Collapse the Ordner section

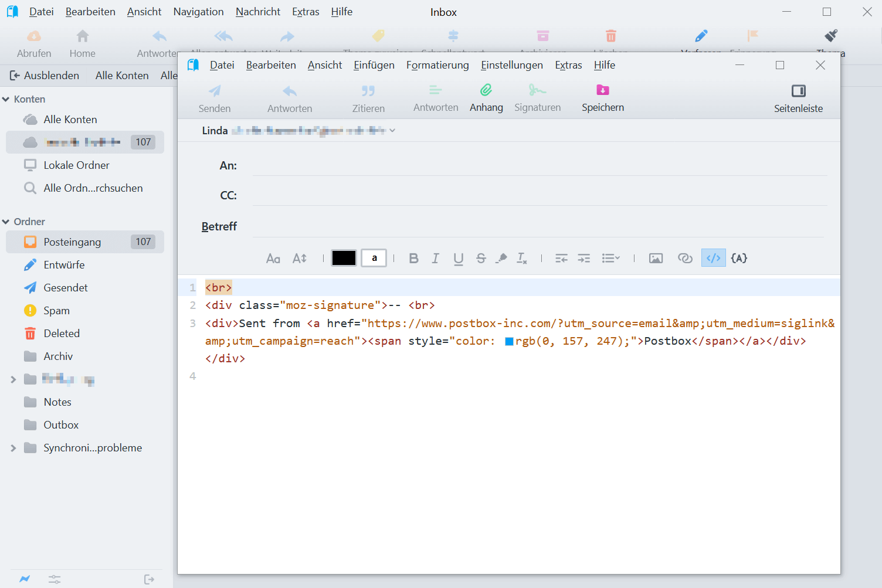pyautogui.click(x=6, y=222)
